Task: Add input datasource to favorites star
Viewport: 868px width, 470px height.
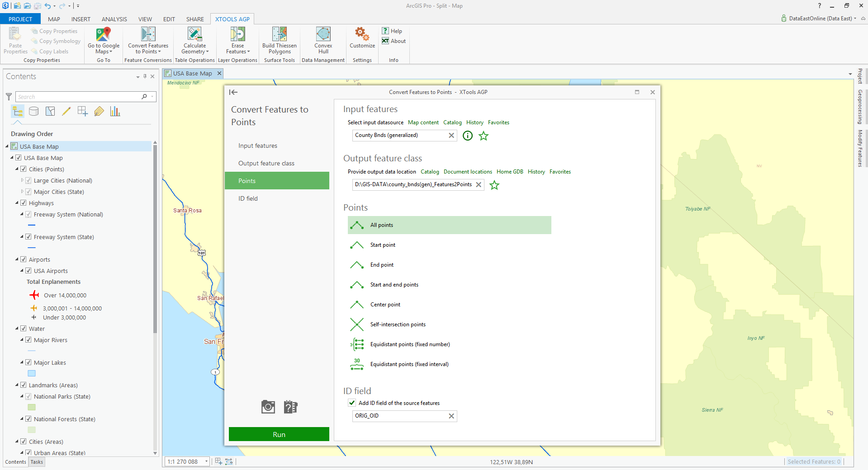Action: click(x=484, y=136)
